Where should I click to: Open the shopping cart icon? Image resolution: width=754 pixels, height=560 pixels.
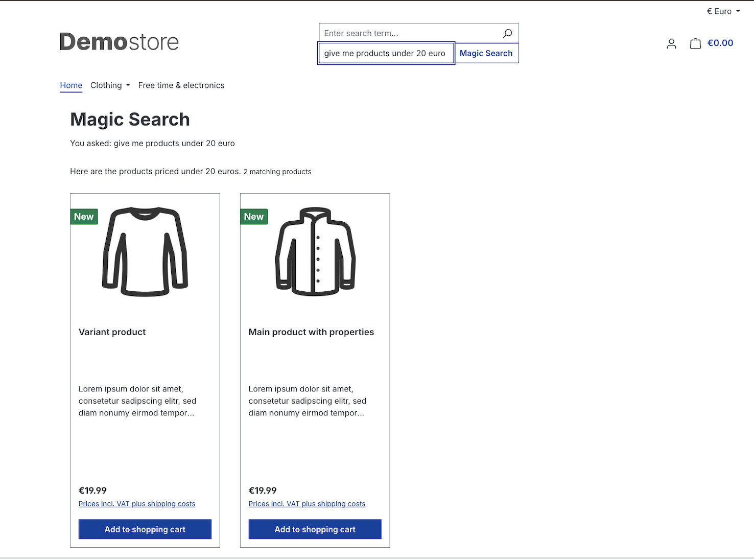695,43
